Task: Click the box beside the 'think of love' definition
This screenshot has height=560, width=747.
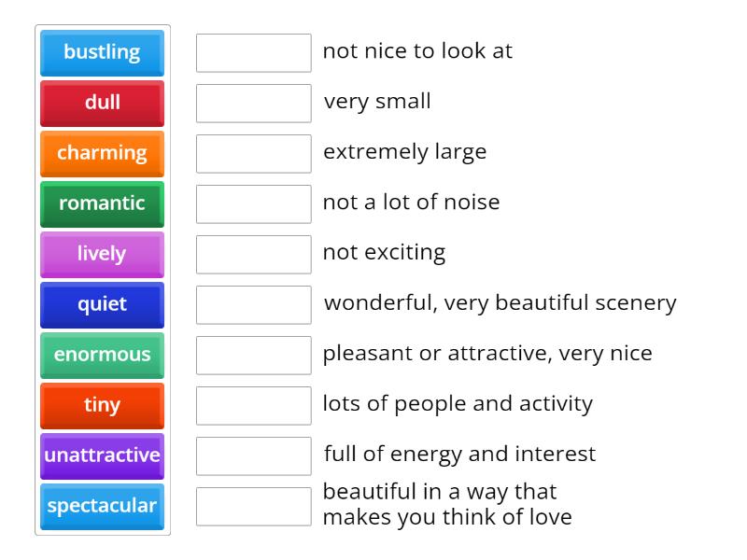Action: click(x=254, y=507)
